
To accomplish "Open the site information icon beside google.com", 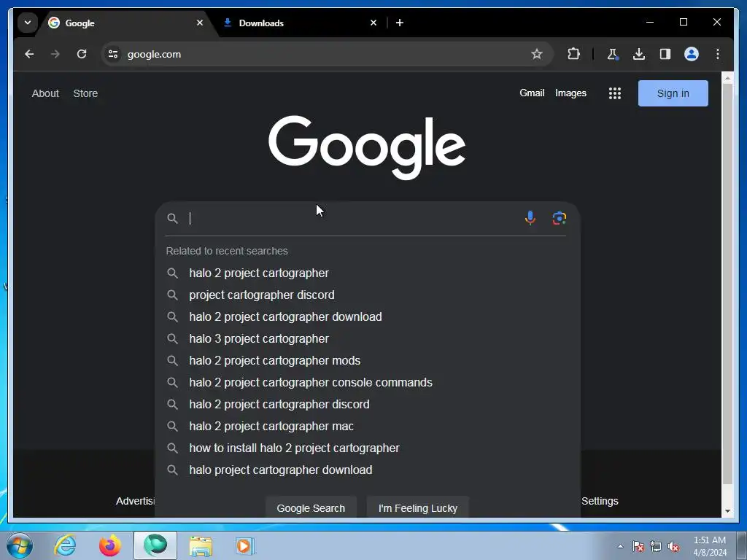I will click(113, 54).
